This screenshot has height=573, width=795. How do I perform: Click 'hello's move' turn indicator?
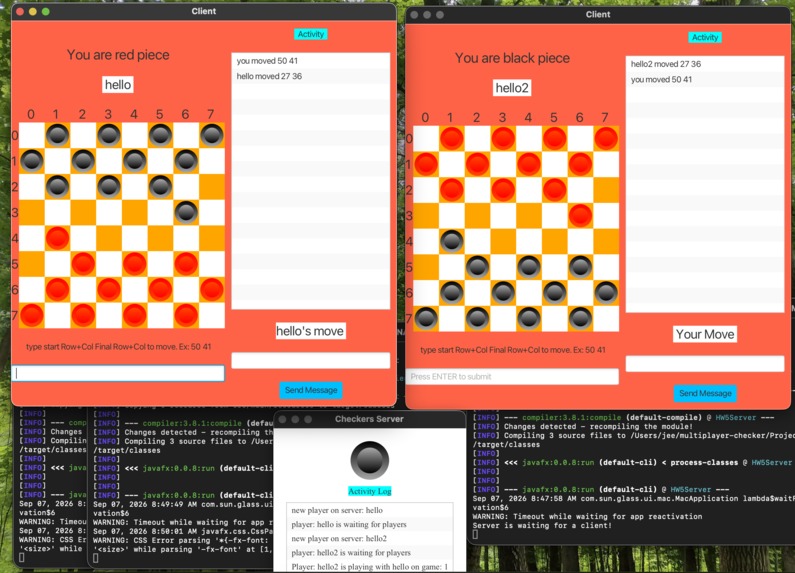pos(310,331)
